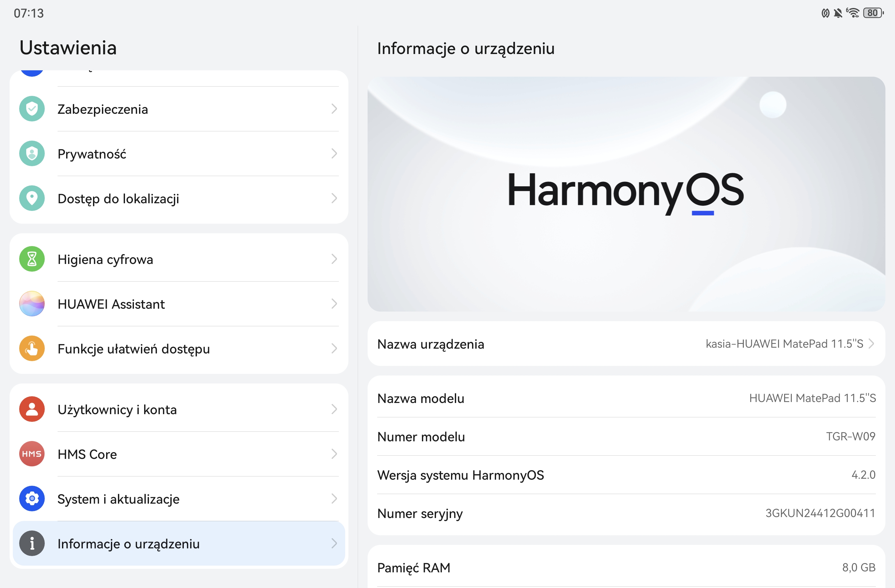Click the chevron on Dostęp do lokalizacji row
895x588 pixels.
[334, 198]
